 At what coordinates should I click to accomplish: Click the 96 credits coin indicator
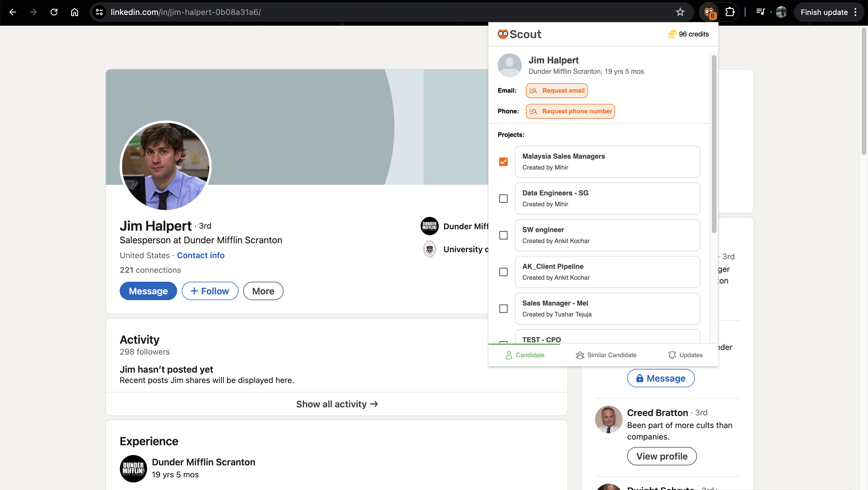688,34
